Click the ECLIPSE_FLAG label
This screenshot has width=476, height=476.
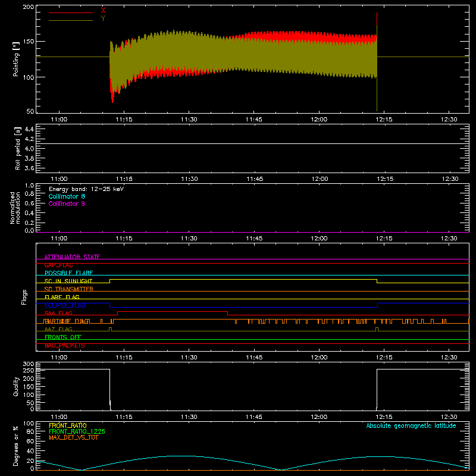click(65, 305)
